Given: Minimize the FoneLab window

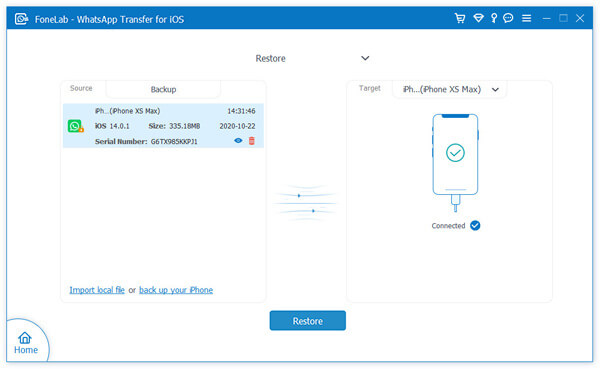Looking at the screenshot, I should click(546, 18).
